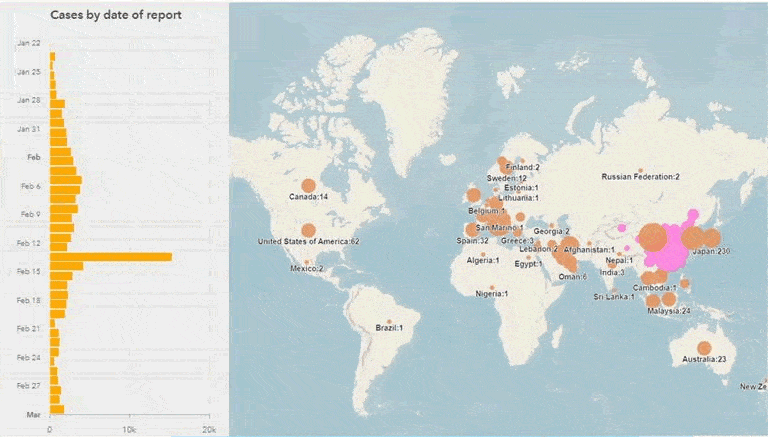
Task: Select the orange dot above the Russian Federation:2 label
Action: point(640,170)
